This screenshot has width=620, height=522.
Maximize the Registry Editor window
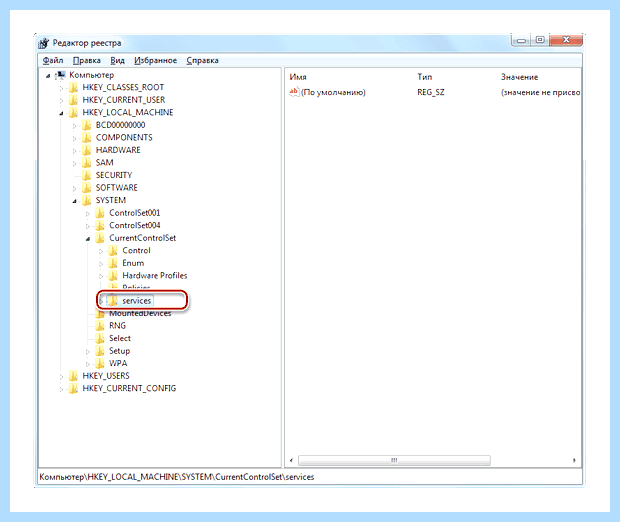tap(540, 40)
